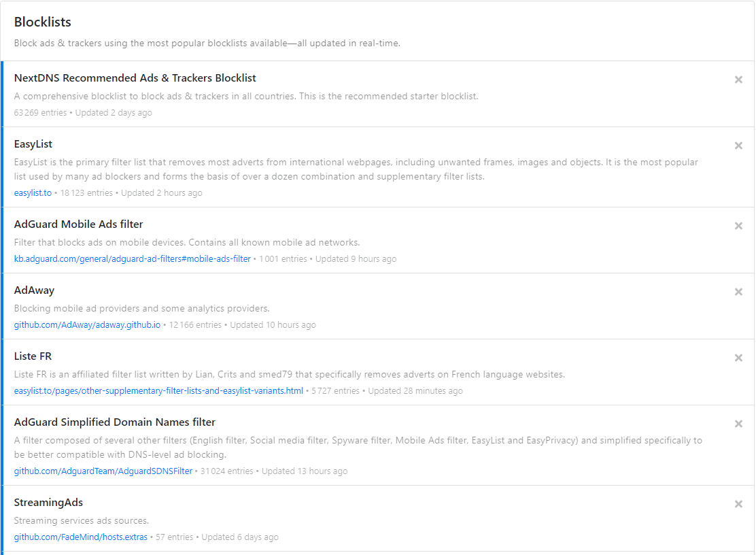756x555 pixels.
Task: Click '57 entries • Updated 6 days ago'
Action: pos(217,537)
